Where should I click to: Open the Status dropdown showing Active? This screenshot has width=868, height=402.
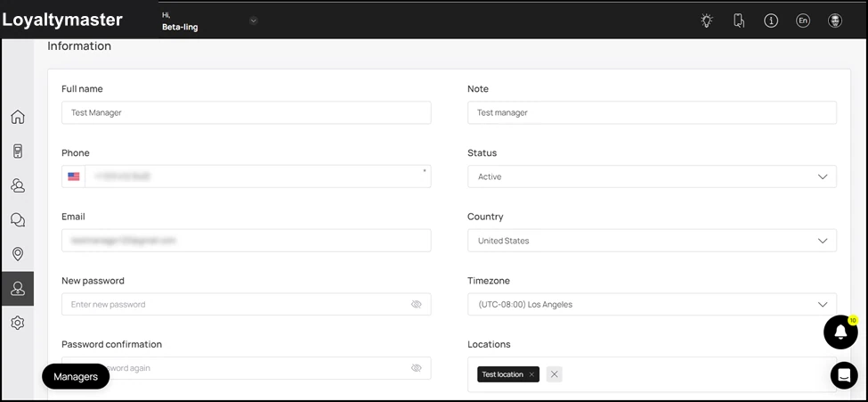click(x=652, y=176)
